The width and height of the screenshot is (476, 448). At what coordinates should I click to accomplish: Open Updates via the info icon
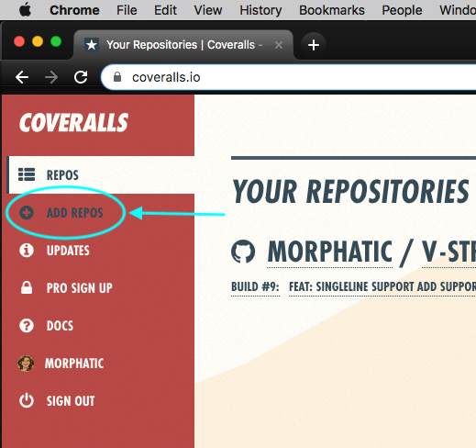[27, 250]
